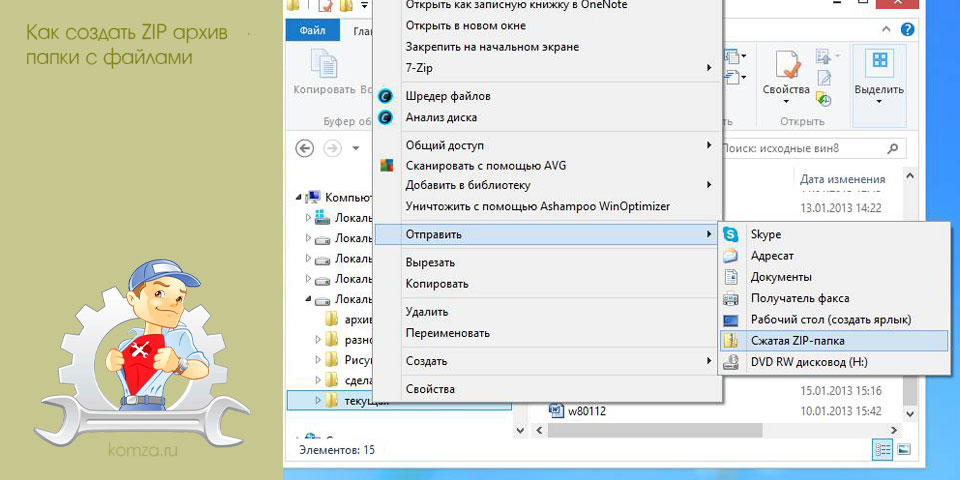Select the Отправить menu entry
The image size is (960, 480).
pos(547,234)
